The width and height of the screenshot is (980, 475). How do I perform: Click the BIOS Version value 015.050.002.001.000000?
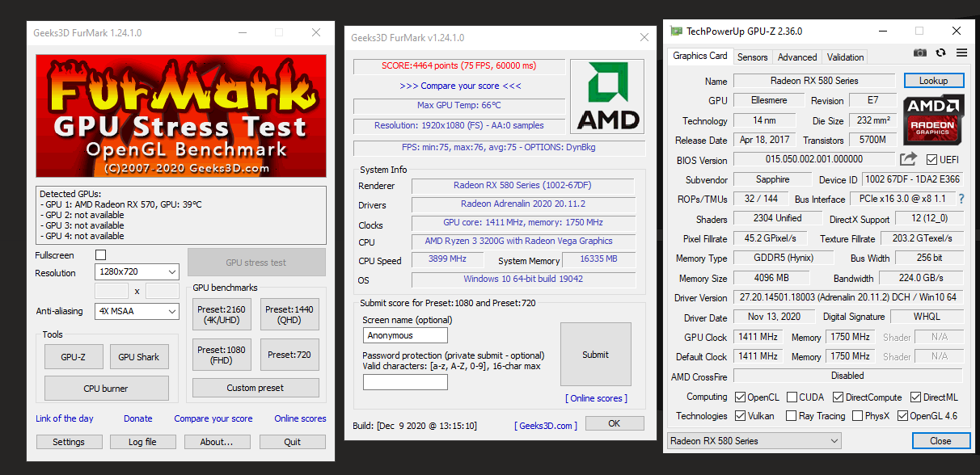click(x=814, y=160)
